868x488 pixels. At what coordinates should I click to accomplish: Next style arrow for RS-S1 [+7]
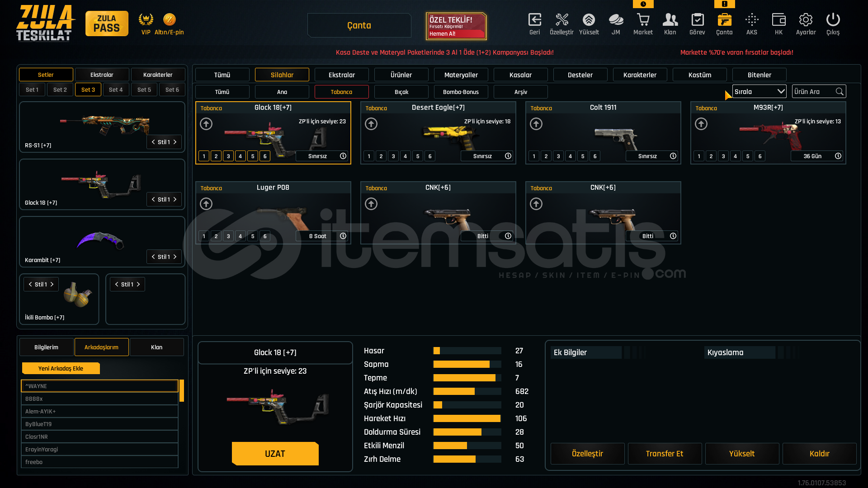coord(175,142)
